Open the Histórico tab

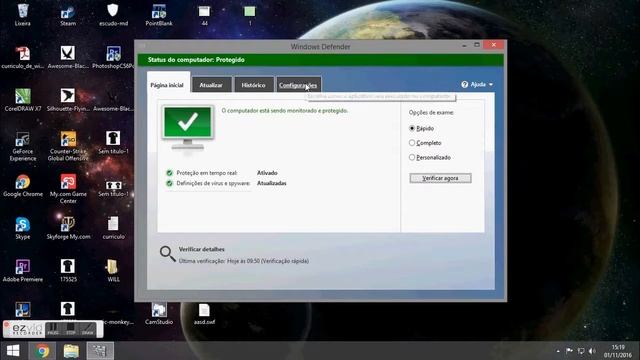253,85
